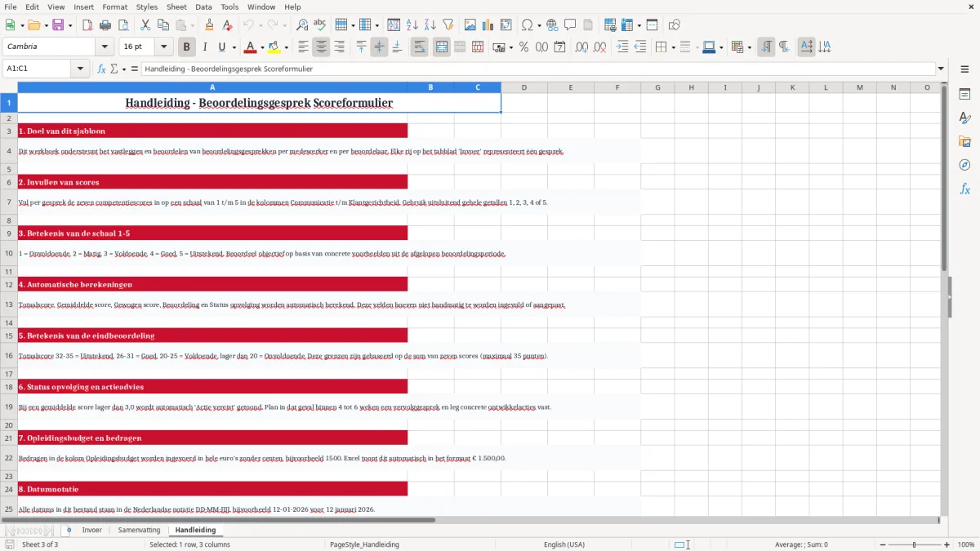
Task: Toggle Merge and Center Cells
Action: click(442, 47)
